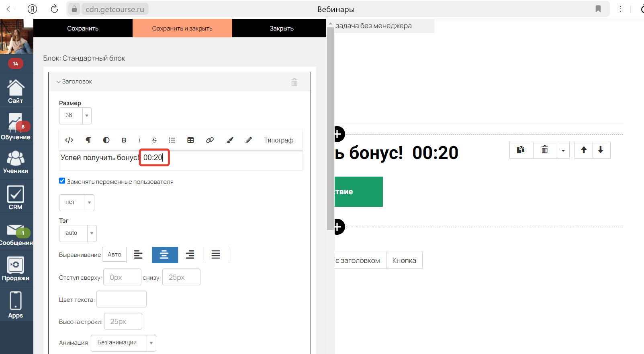Uncheck Заменять переменные пользователя checkbox

(62, 181)
